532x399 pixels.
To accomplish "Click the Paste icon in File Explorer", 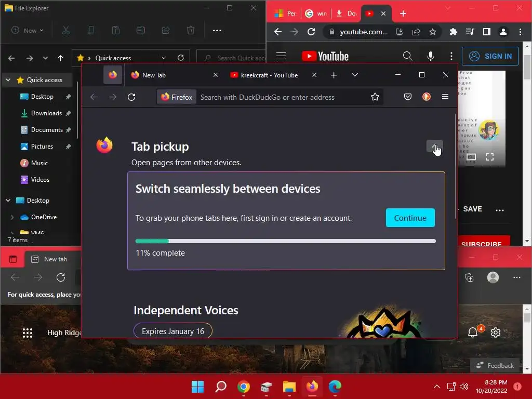I will click(x=116, y=31).
